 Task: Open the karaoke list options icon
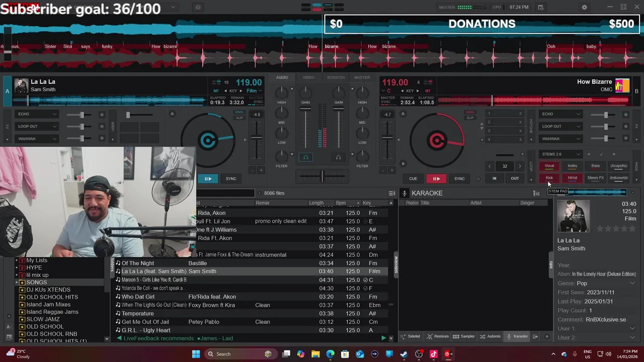point(536,194)
